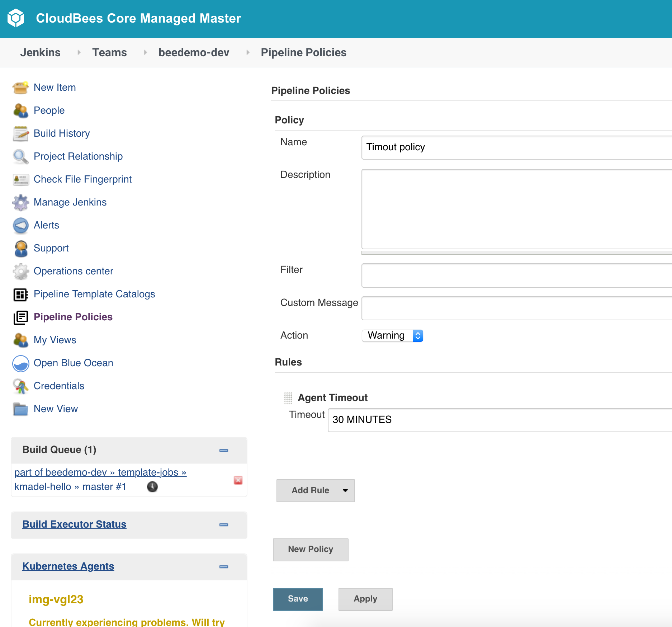
Task: Click the resize bar under the Description box
Action: 517,253
